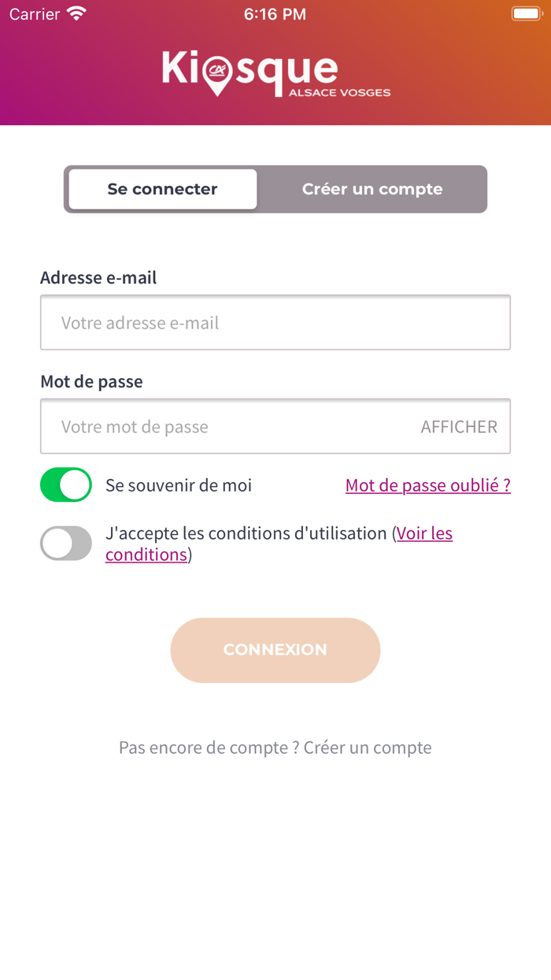Screen dimensions: 551x980
Task: Tap AFFICHER to show the password
Action: pos(459,427)
